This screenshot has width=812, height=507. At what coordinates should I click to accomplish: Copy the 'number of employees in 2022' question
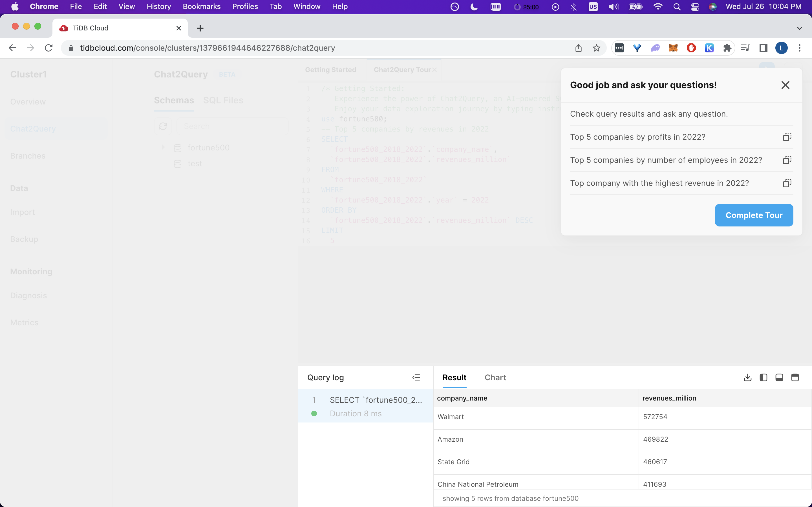pos(787,160)
